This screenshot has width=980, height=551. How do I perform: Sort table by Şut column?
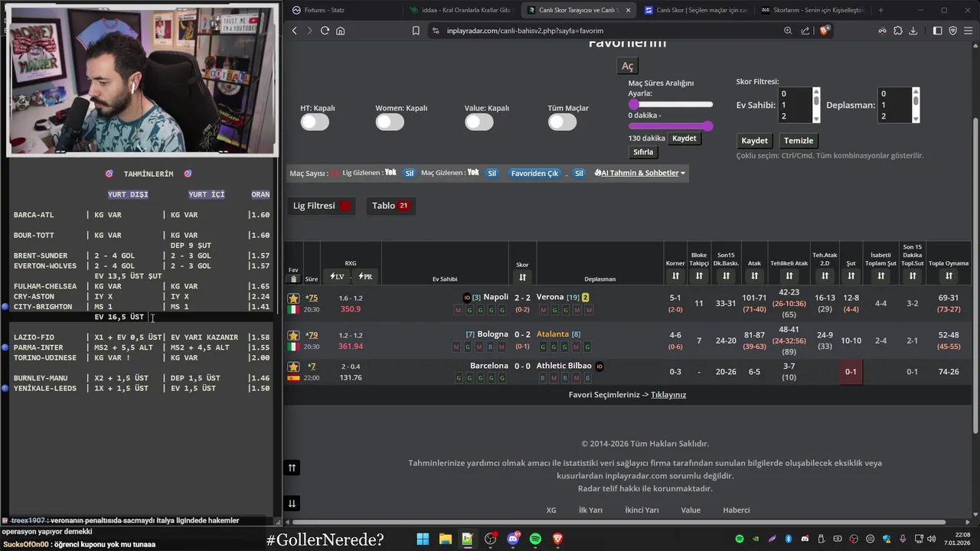click(x=851, y=275)
